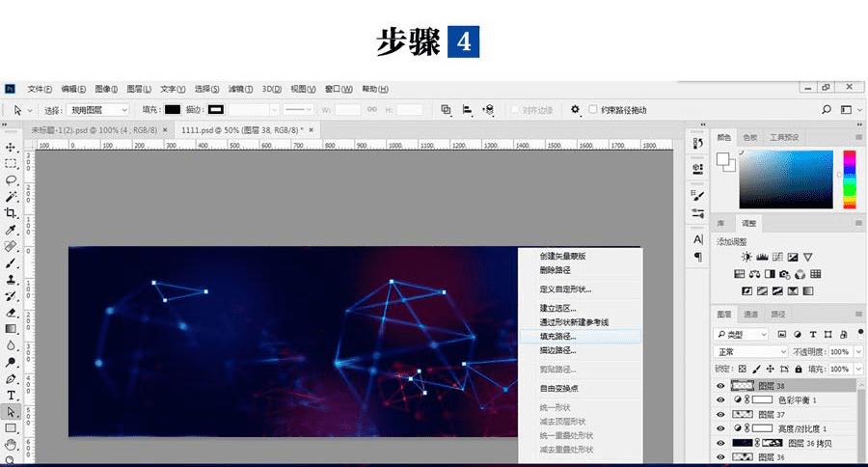Switch to the 通道 tab
Viewport: 868px width, 467px height.
(750, 315)
